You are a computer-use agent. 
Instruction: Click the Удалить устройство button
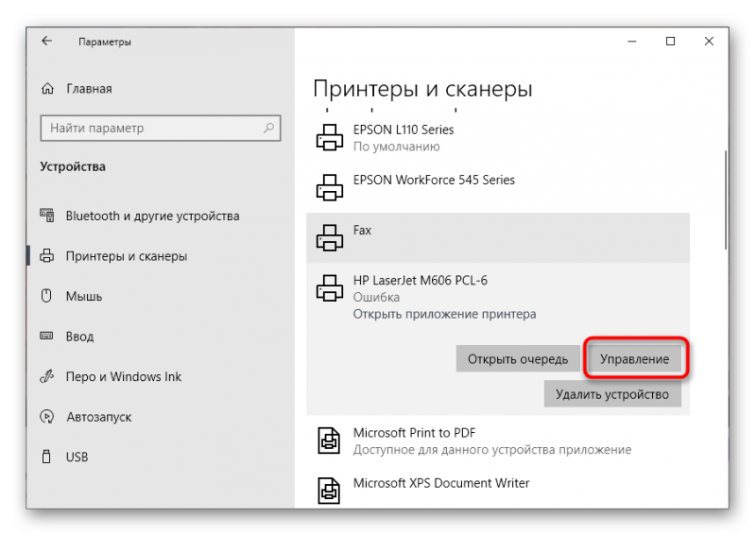pyautogui.click(x=612, y=393)
